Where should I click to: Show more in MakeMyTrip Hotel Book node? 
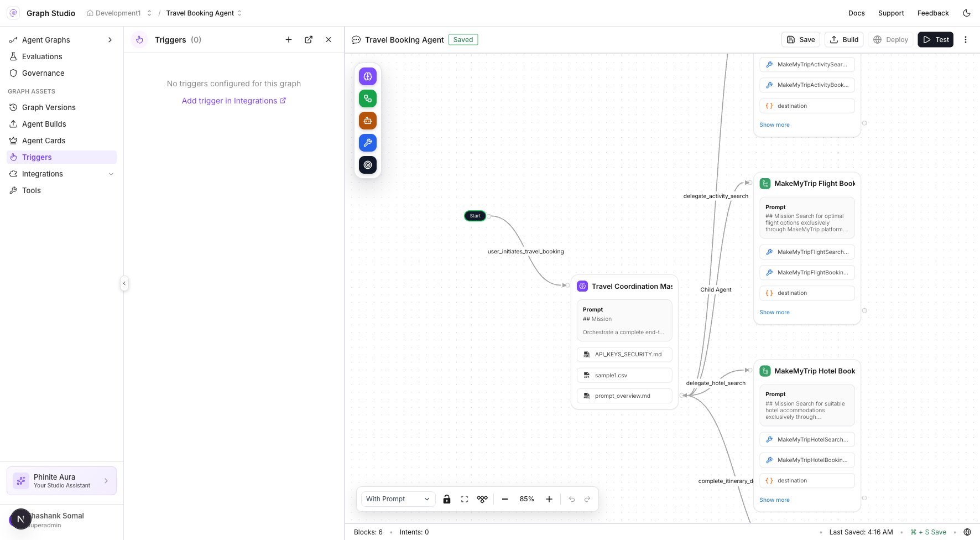tap(774, 500)
